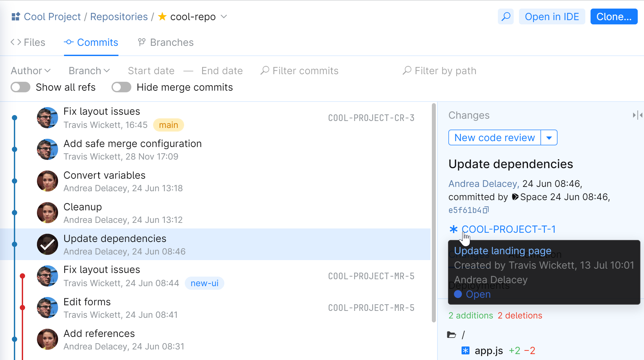The height and width of the screenshot is (360, 644).
Task: Switch to the Files tab
Action: click(x=28, y=42)
